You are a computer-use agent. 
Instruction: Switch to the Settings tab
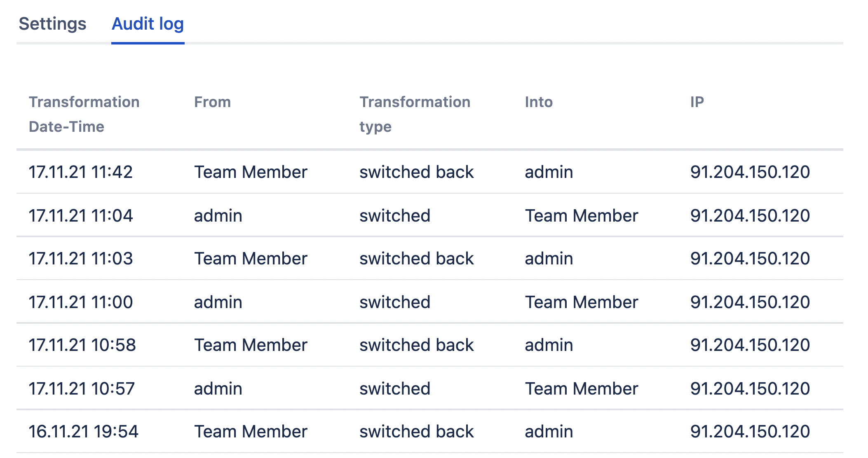click(x=52, y=24)
